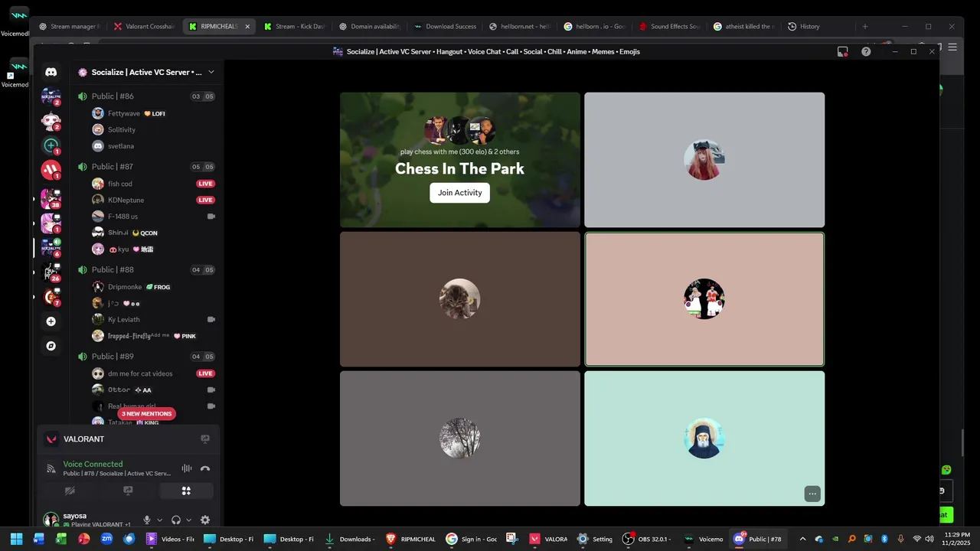Close the RIPMICHEALS browser tab
This screenshot has height=551, width=980.
pyautogui.click(x=247, y=26)
